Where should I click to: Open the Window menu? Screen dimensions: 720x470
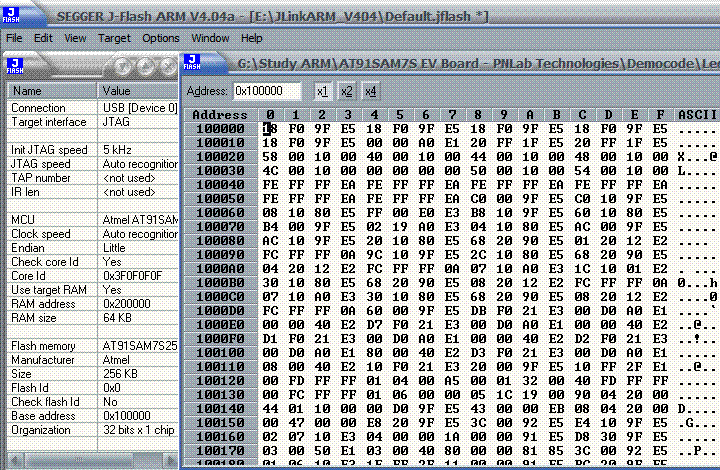click(210, 38)
